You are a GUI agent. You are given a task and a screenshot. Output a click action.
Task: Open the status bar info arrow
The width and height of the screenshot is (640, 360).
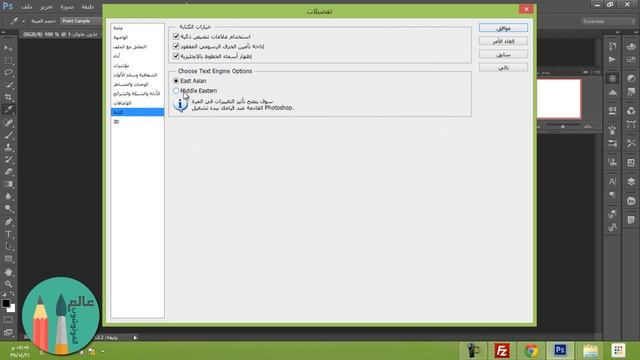pos(135,338)
